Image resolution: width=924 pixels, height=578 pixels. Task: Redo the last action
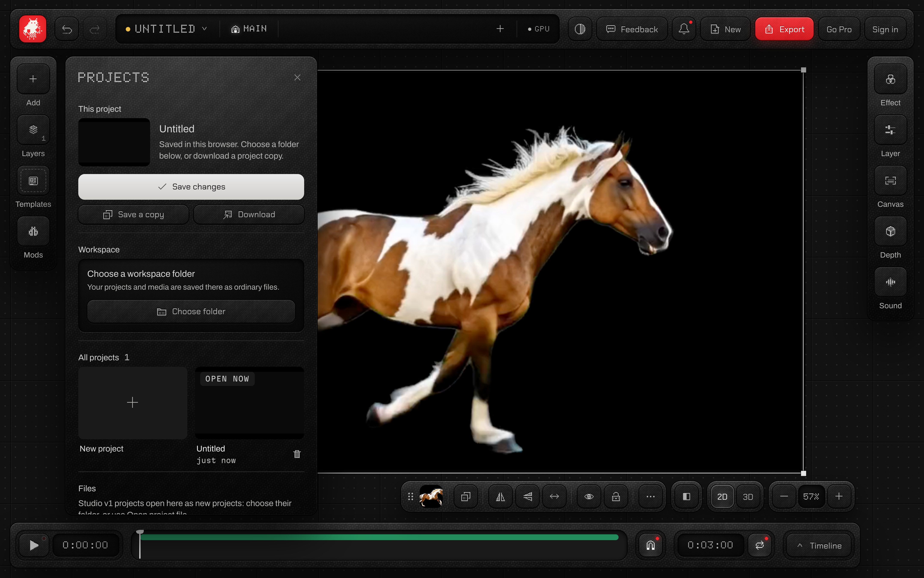tap(95, 29)
